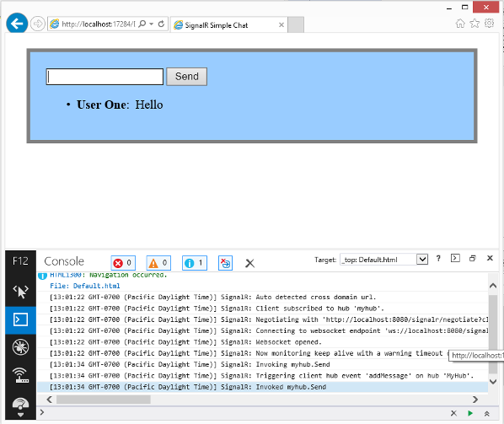
Task: Run the script with green play icon
Action: [470, 413]
